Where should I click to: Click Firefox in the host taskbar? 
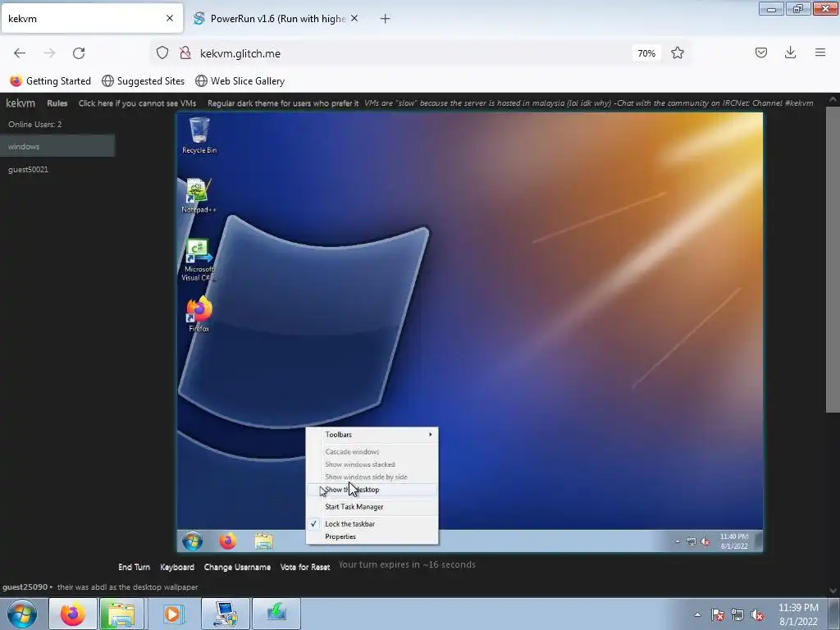[x=73, y=614]
